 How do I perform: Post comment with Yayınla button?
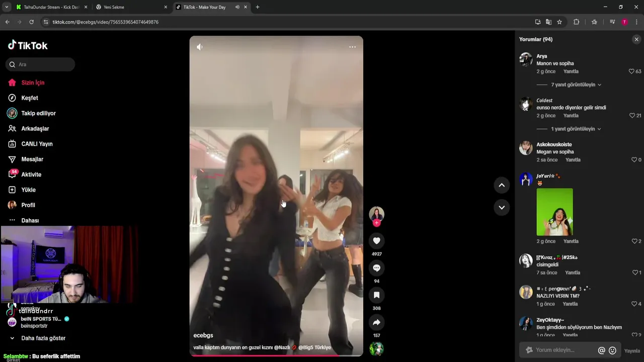click(x=632, y=351)
